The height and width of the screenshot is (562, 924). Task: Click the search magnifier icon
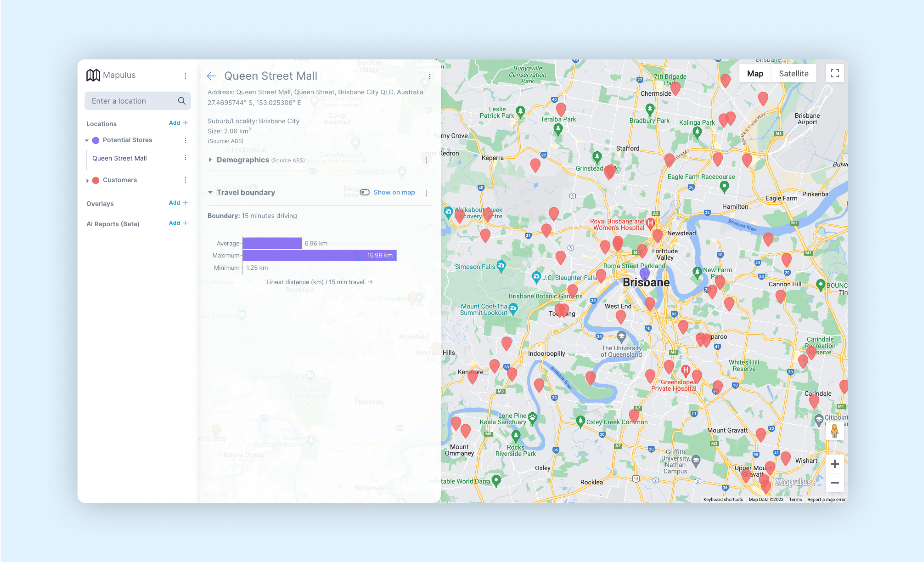coord(182,101)
